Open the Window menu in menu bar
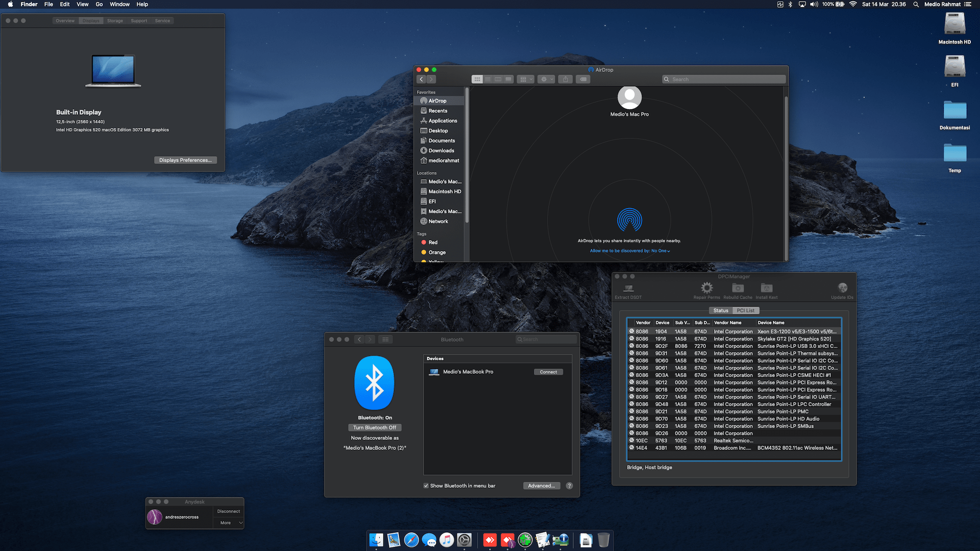Image resolution: width=980 pixels, height=551 pixels. point(119,4)
